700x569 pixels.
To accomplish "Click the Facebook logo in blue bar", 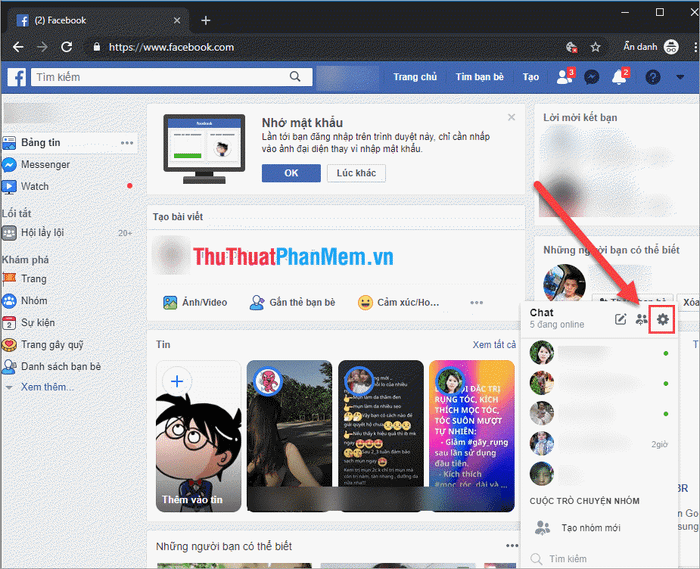I will (x=17, y=77).
